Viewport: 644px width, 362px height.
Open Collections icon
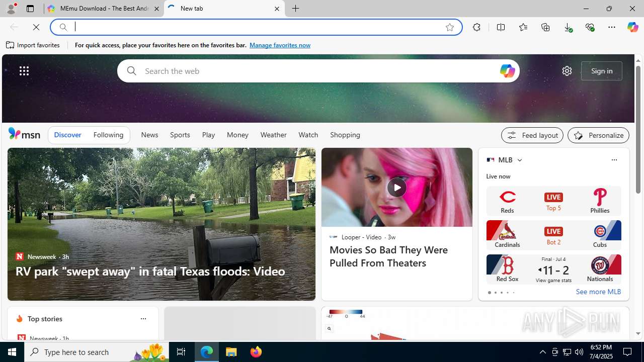coord(545,27)
